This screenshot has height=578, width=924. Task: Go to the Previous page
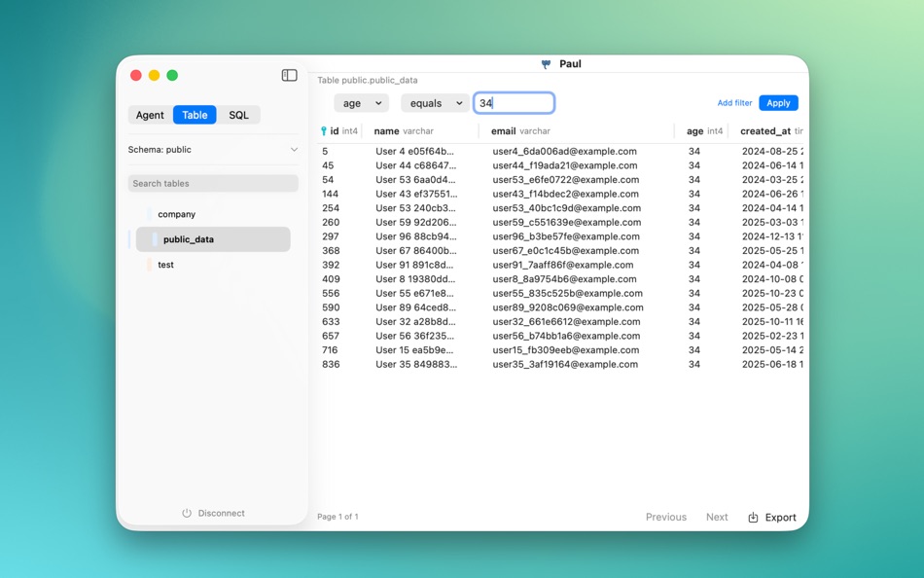tap(666, 518)
